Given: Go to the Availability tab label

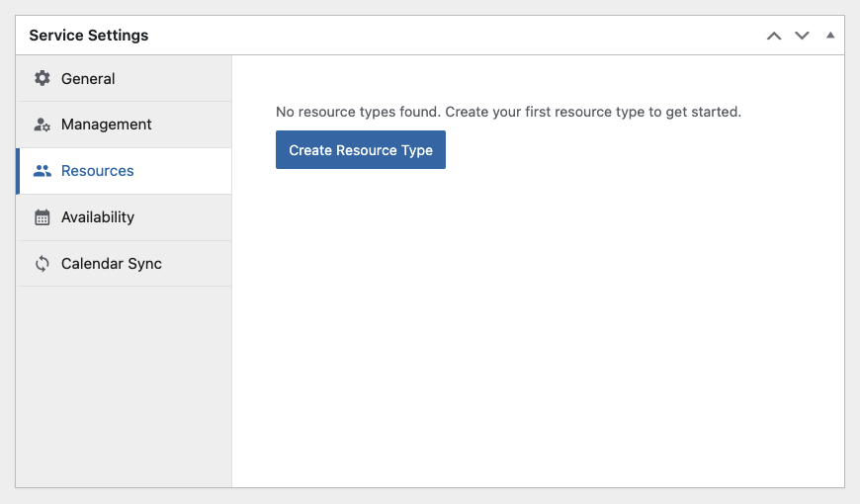Looking at the screenshot, I should pyautogui.click(x=98, y=217).
